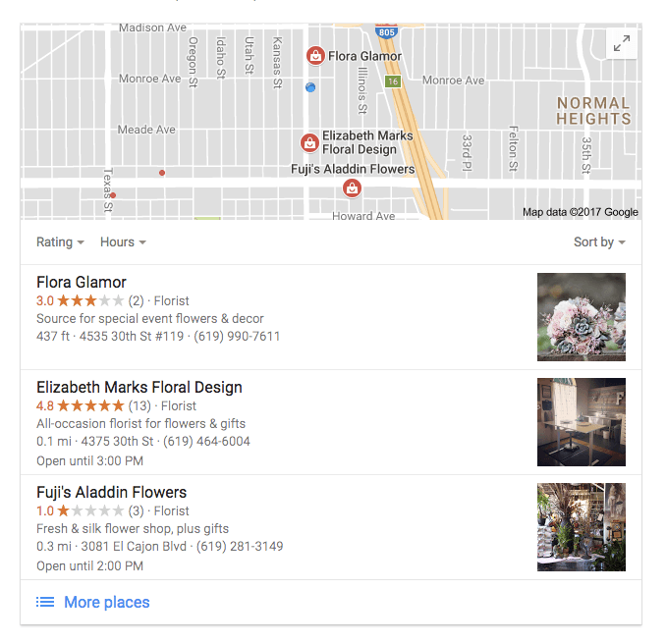The image size is (666, 644).
Task: Click the Flora Glamor bouquet photo
Action: [582, 317]
